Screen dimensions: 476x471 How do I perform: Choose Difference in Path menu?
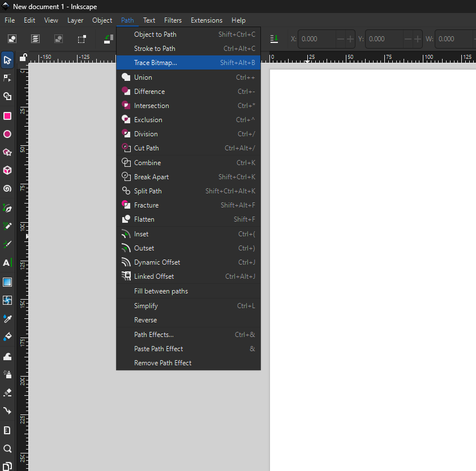(x=188, y=91)
